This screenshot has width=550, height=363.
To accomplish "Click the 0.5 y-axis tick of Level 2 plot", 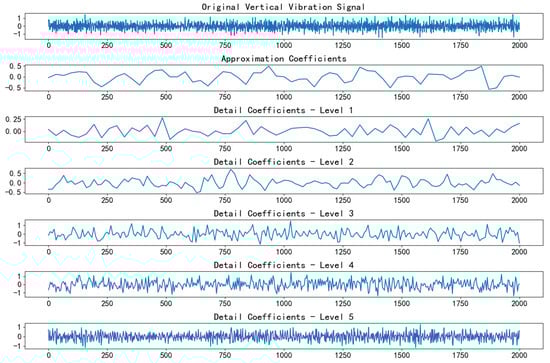I will click(16, 173).
